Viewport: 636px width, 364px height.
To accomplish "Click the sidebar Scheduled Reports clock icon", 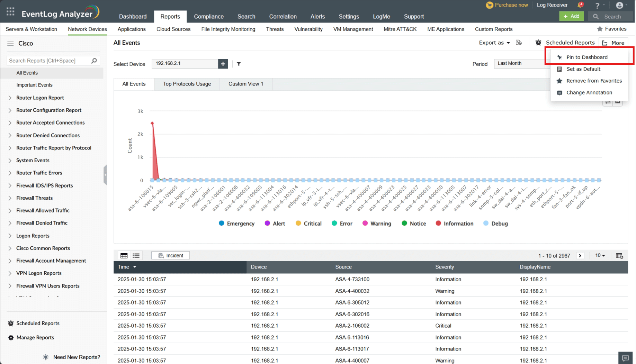I will [11, 323].
